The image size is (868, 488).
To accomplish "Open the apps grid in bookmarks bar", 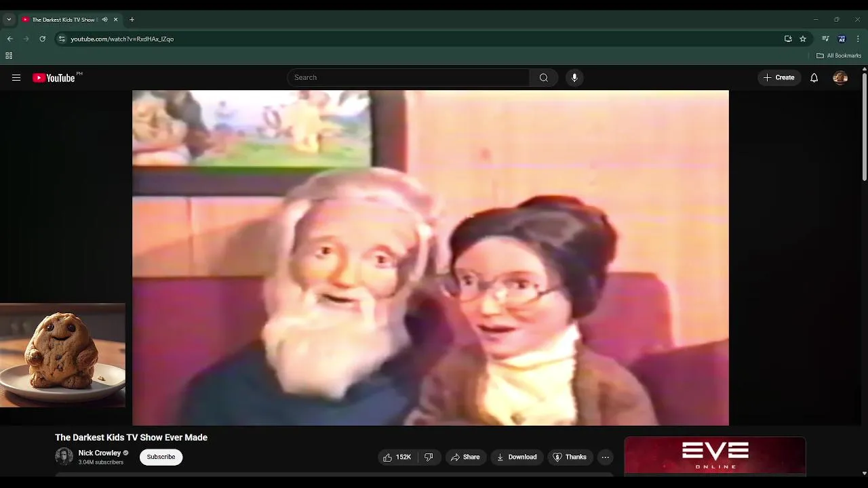I will tap(9, 56).
